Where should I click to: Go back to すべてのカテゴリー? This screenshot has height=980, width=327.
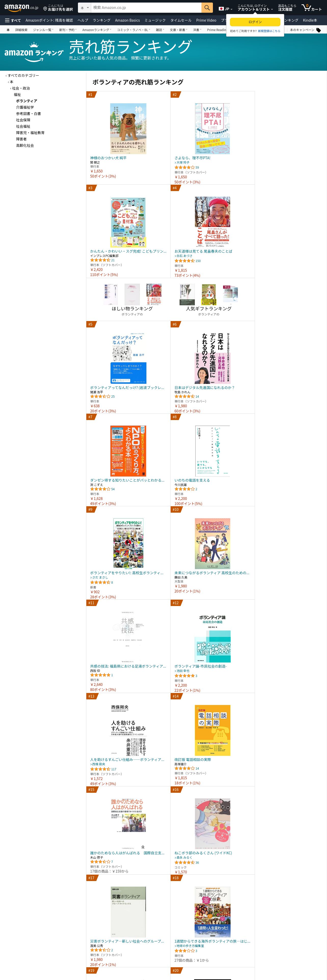(23, 75)
